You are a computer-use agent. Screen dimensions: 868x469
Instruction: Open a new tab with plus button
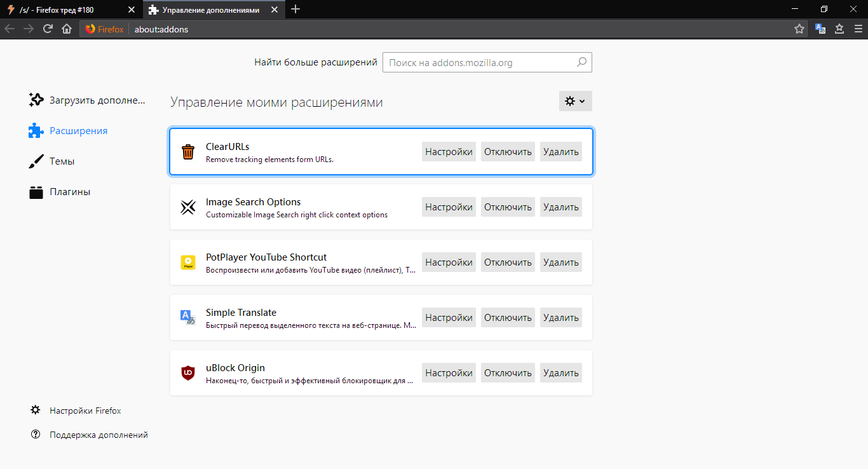tap(295, 9)
